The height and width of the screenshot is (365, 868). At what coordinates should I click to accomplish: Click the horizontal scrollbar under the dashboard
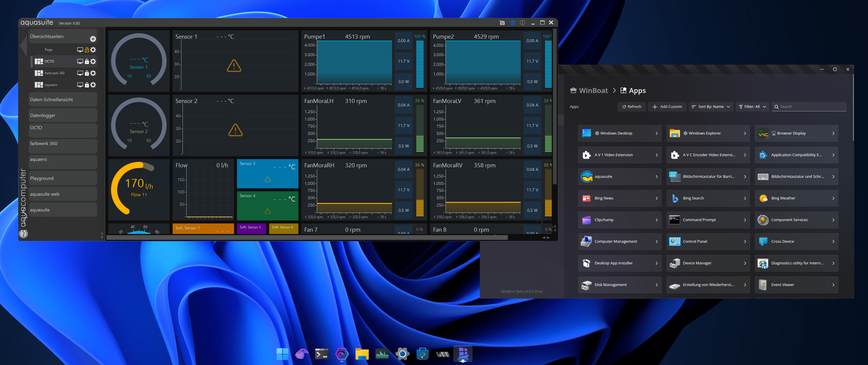(x=307, y=238)
